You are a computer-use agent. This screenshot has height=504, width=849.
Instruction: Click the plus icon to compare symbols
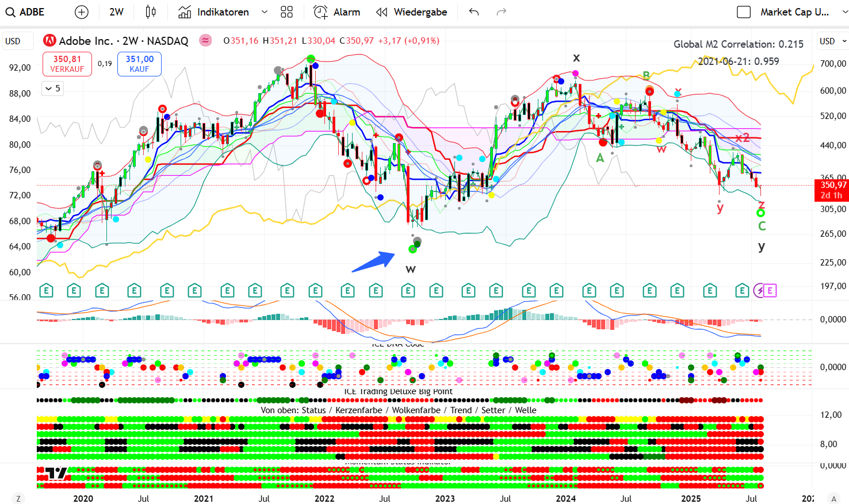point(82,12)
